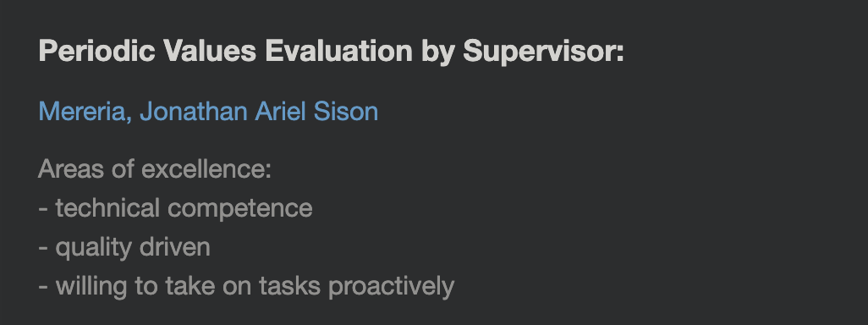868x325 pixels.
Task: Click the 'quality driven' bullet line
Action: coord(124,247)
